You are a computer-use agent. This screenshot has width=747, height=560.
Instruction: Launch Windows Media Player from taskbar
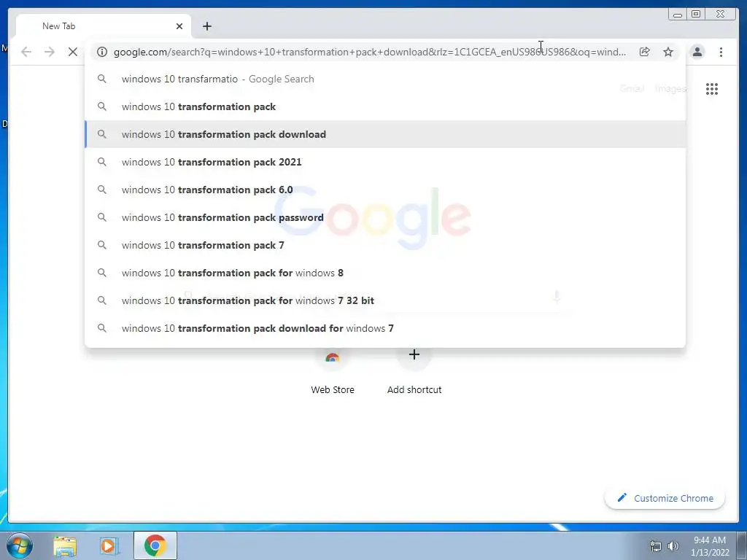coord(109,545)
